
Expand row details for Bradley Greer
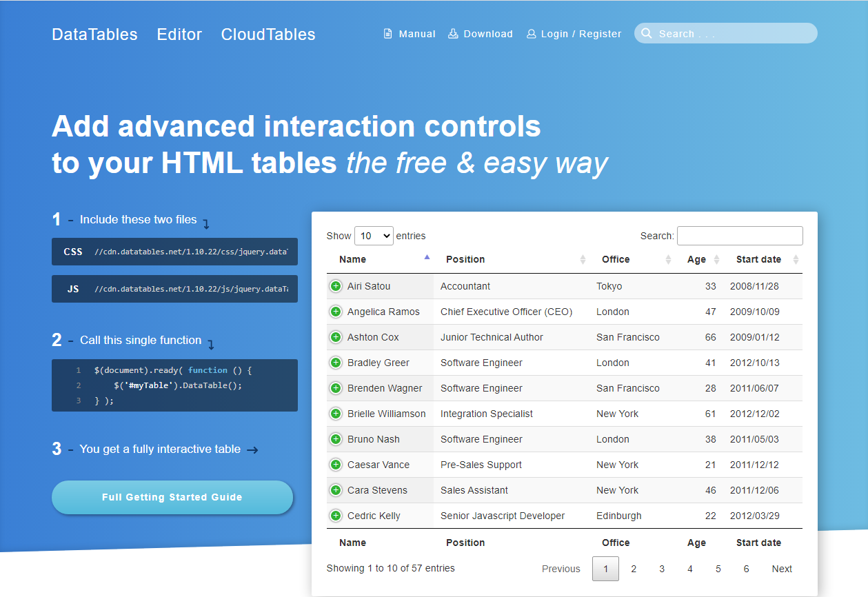pyautogui.click(x=336, y=363)
